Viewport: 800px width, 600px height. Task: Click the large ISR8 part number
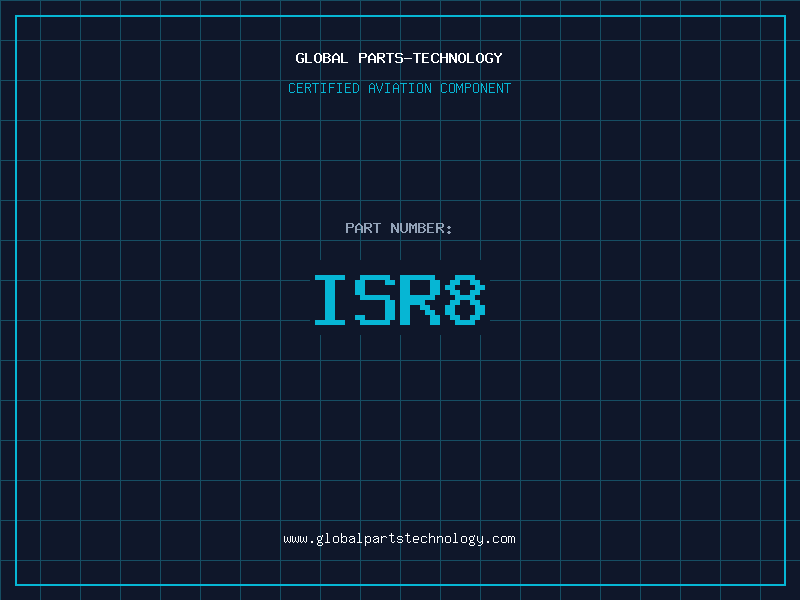coord(399,300)
